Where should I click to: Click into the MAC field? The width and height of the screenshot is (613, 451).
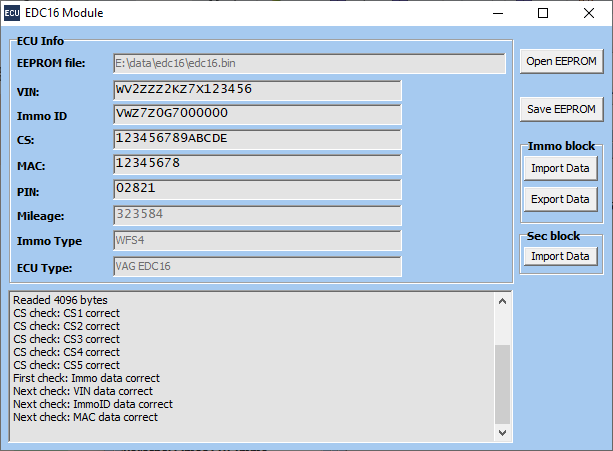tap(257, 164)
